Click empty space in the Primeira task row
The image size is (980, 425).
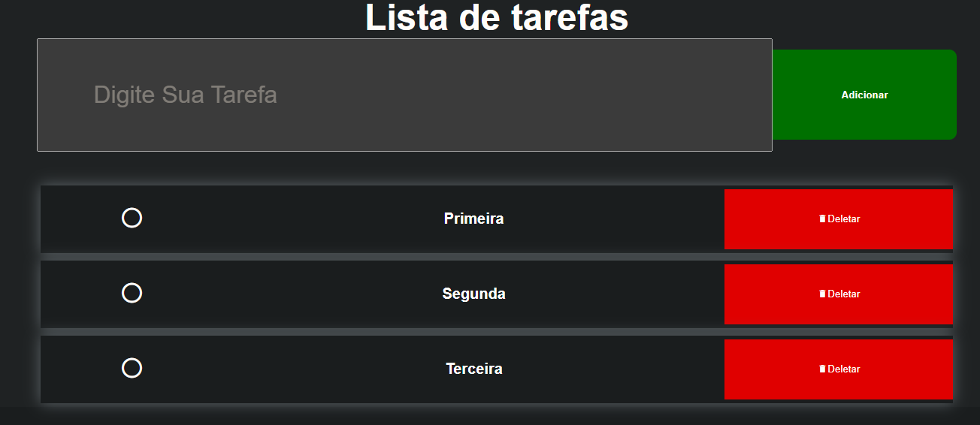(301, 219)
